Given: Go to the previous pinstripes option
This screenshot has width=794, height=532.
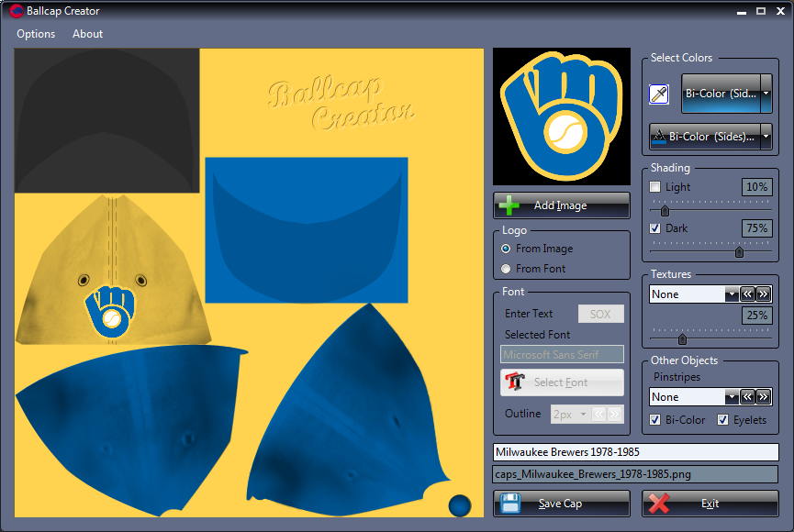Looking at the screenshot, I should (x=748, y=397).
